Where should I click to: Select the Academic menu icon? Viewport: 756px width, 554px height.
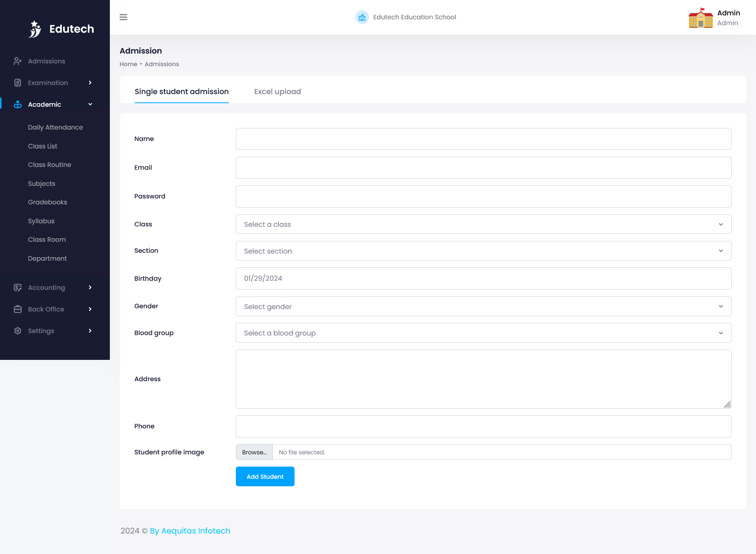point(18,104)
